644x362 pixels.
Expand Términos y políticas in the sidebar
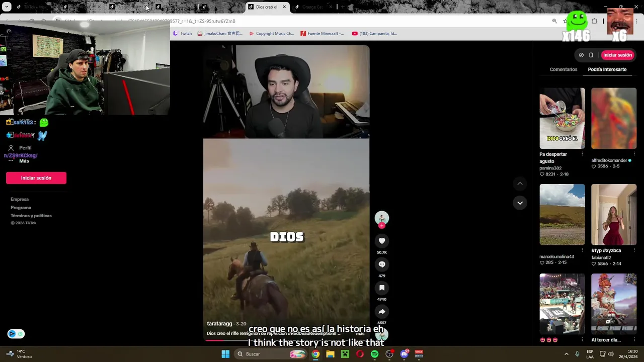click(x=31, y=215)
